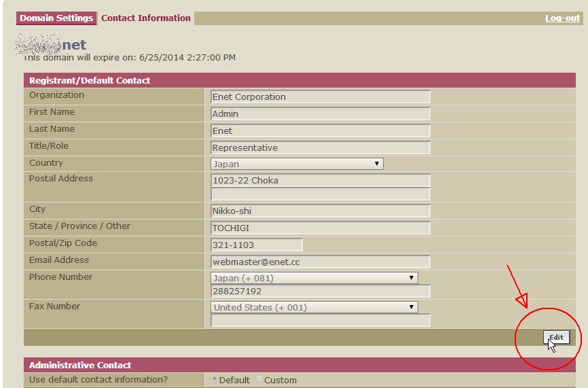The height and width of the screenshot is (388, 588).
Task: Click the First Name field
Action: click(x=320, y=114)
